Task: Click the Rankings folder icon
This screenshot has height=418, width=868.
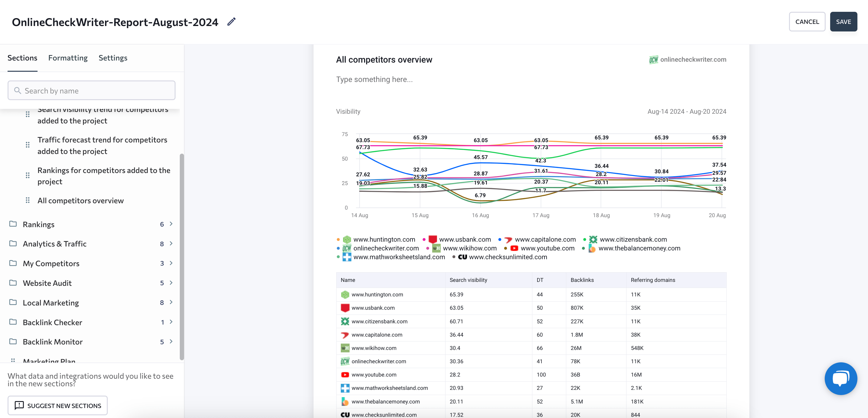Action: point(13,224)
